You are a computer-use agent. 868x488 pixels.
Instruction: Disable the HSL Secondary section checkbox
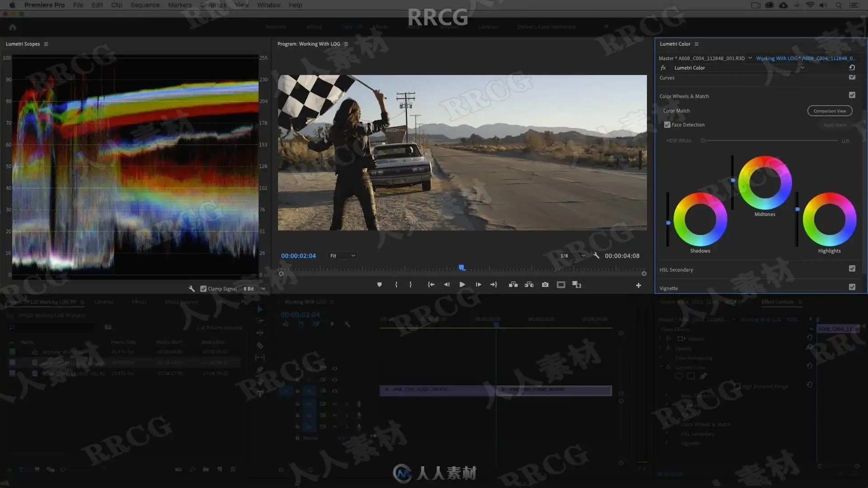[852, 268]
